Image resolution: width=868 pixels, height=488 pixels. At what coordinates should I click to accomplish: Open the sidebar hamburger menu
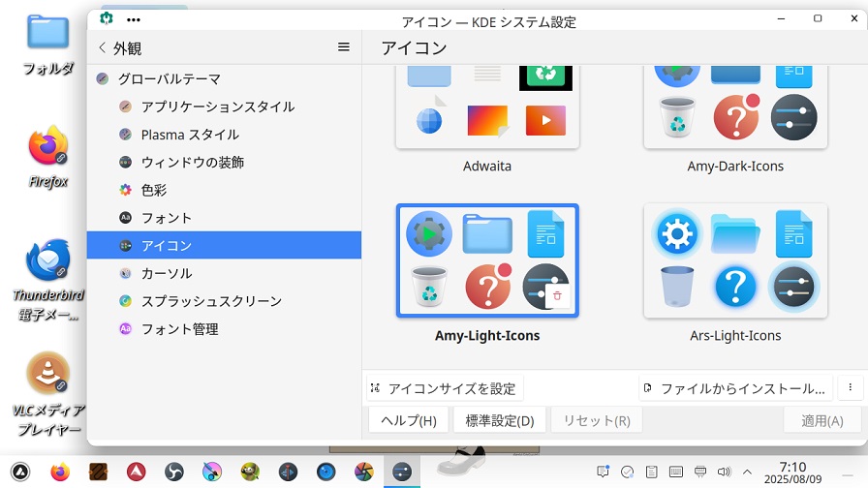coord(343,47)
